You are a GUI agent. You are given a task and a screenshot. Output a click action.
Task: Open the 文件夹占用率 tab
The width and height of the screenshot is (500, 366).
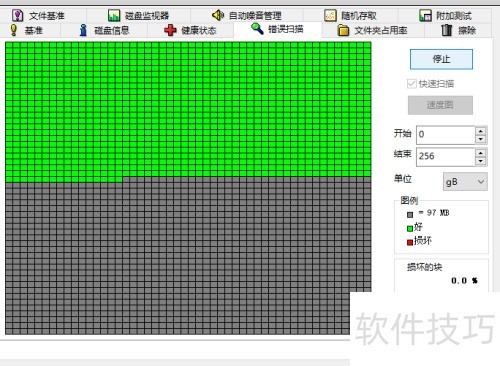(x=373, y=30)
